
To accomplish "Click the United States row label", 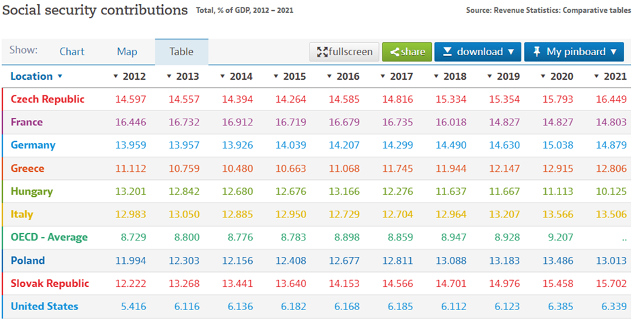I will tap(44, 307).
